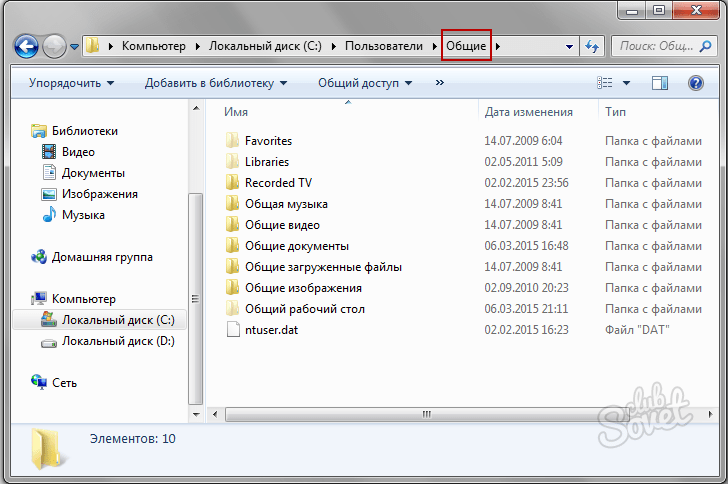
Task: Select Пользователи breadcrumb in address bar
Action: (384, 46)
